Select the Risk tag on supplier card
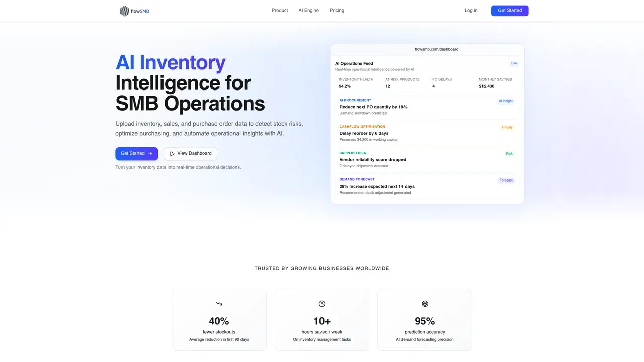This screenshot has width=644, height=362. click(x=509, y=154)
